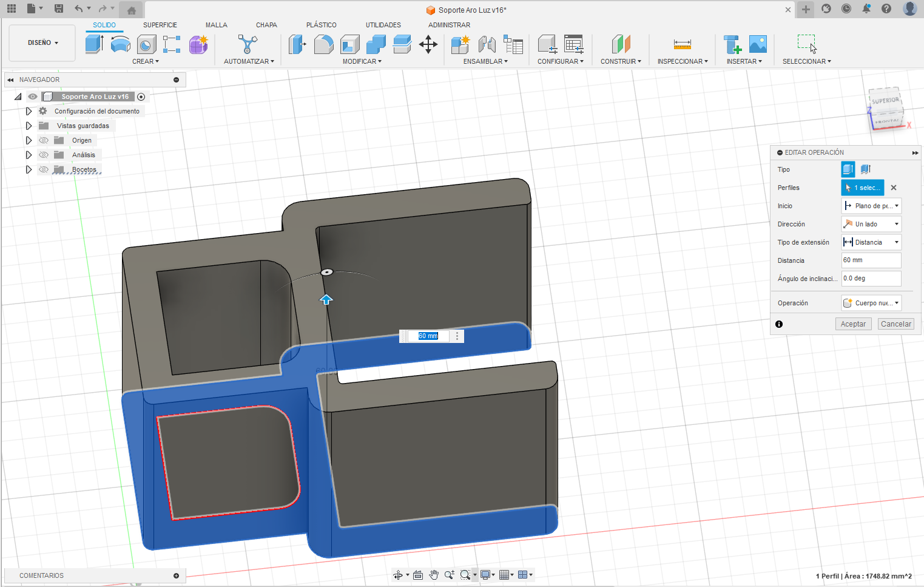
Task: Click the Insert image icon
Action: click(x=758, y=44)
